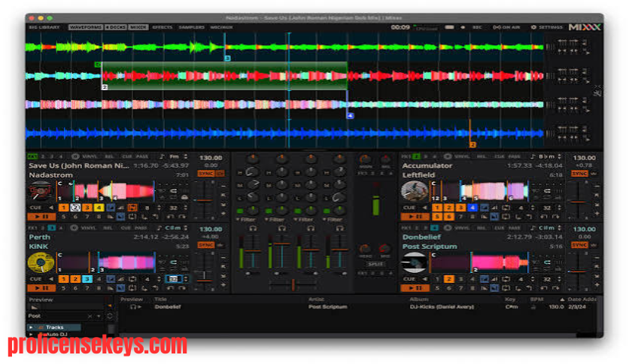Move the crossfader slider

pos(293,284)
